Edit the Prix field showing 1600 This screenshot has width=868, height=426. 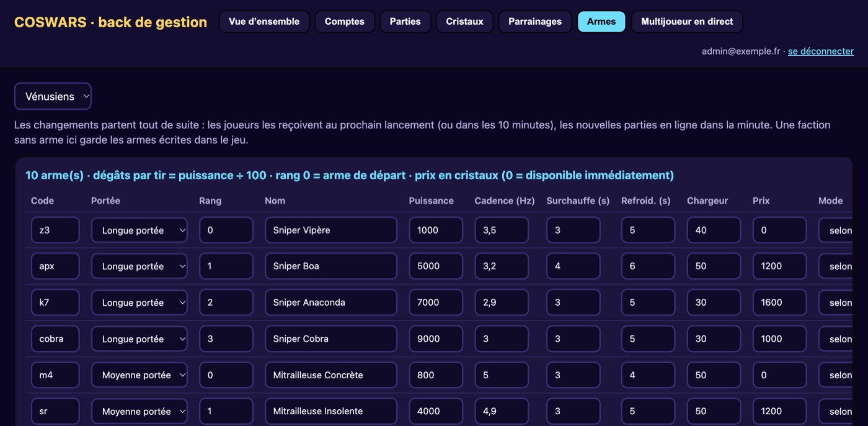(x=779, y=303)
